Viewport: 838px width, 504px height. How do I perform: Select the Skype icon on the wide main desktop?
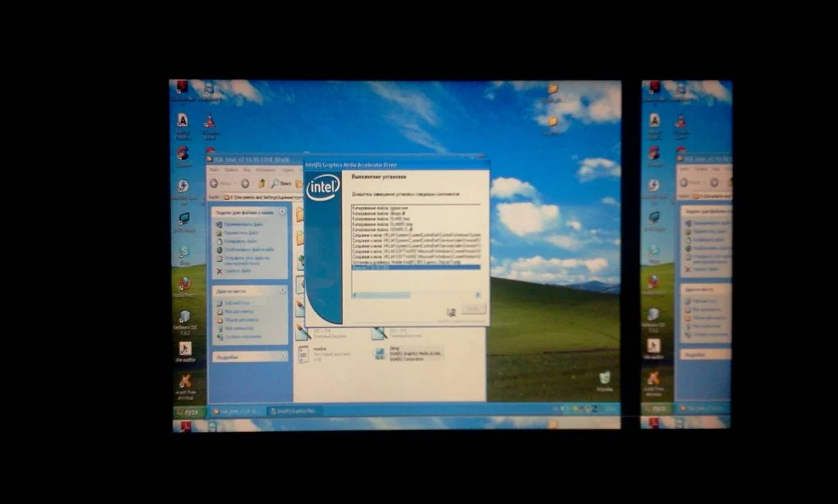point(184,253)
